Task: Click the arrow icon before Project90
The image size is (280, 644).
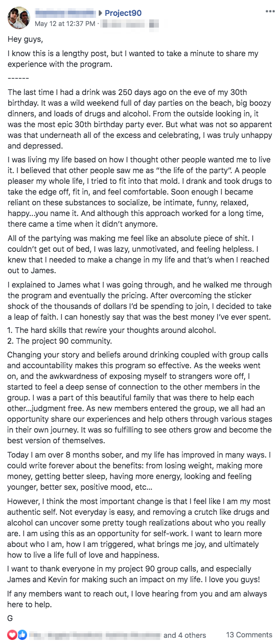Action: coord(101,13)
